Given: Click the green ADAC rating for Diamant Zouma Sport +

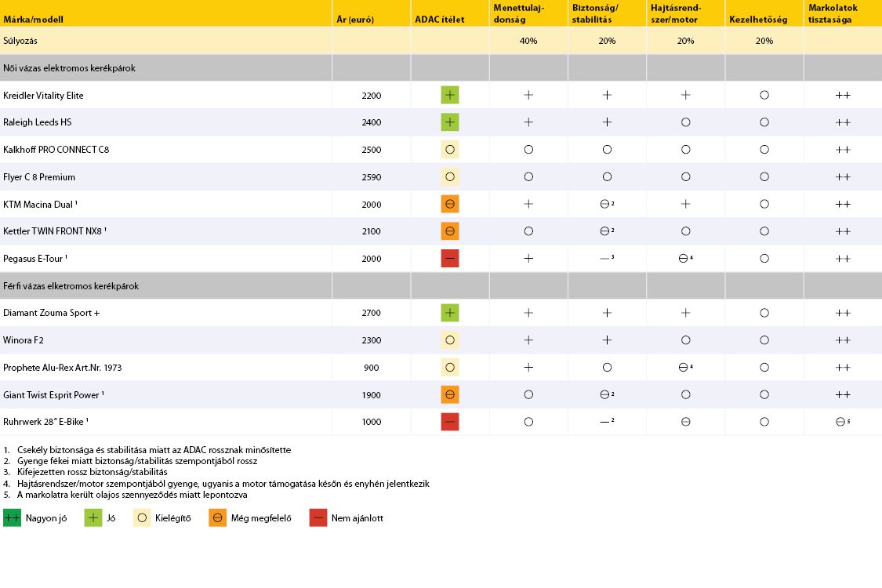Looking at the screenshot, I should coord(450,313).
